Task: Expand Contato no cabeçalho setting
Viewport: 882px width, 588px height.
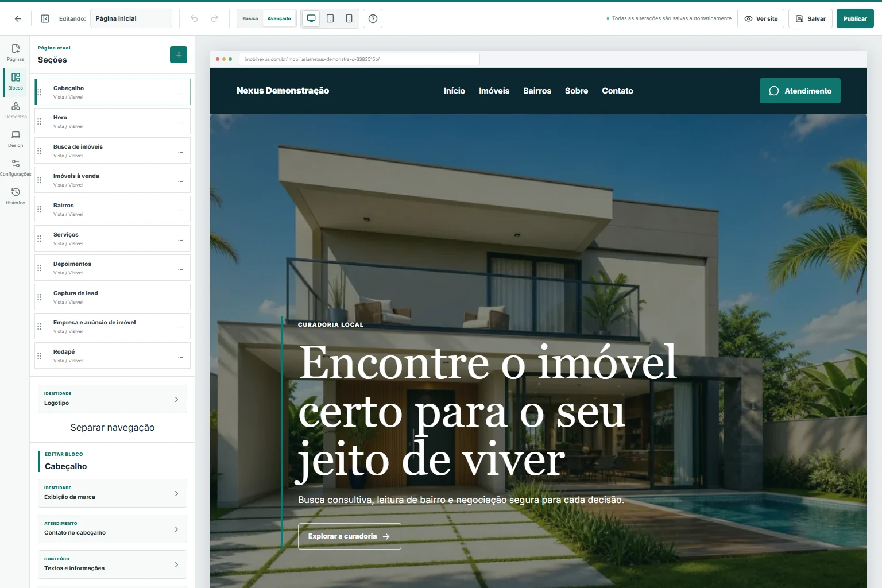Action: click(x=113, y=529)
